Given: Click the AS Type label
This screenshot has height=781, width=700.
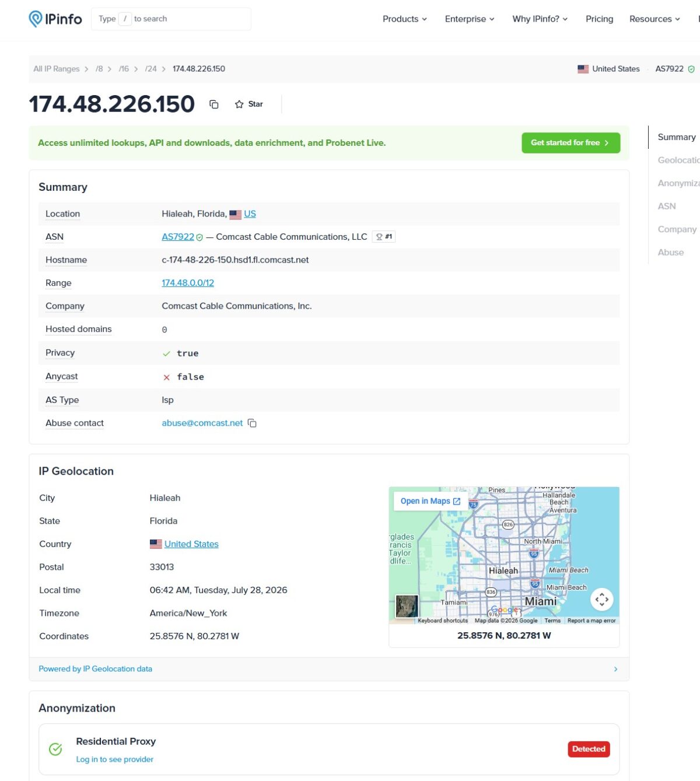Looking at the screenshot, I should tap(62, 400).
